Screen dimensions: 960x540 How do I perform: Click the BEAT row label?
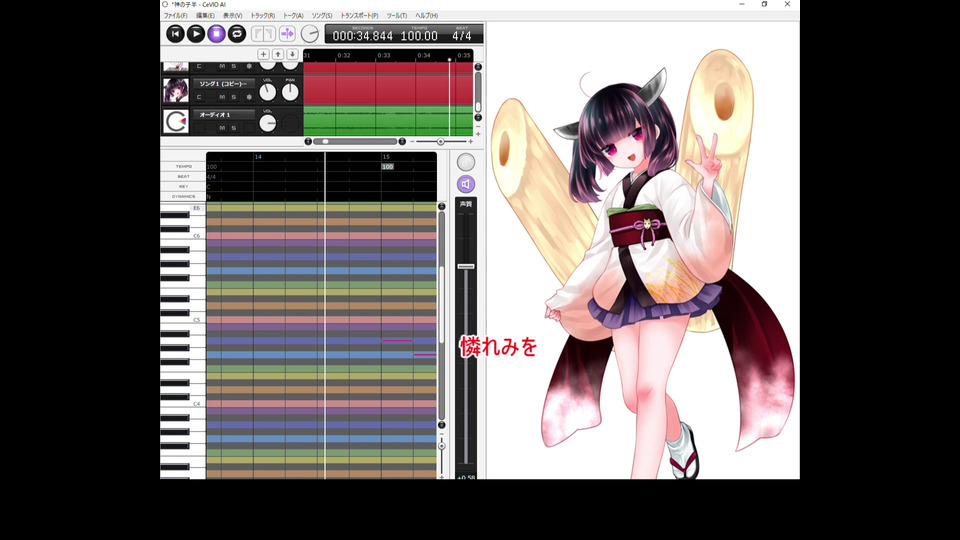pos(184,176)
